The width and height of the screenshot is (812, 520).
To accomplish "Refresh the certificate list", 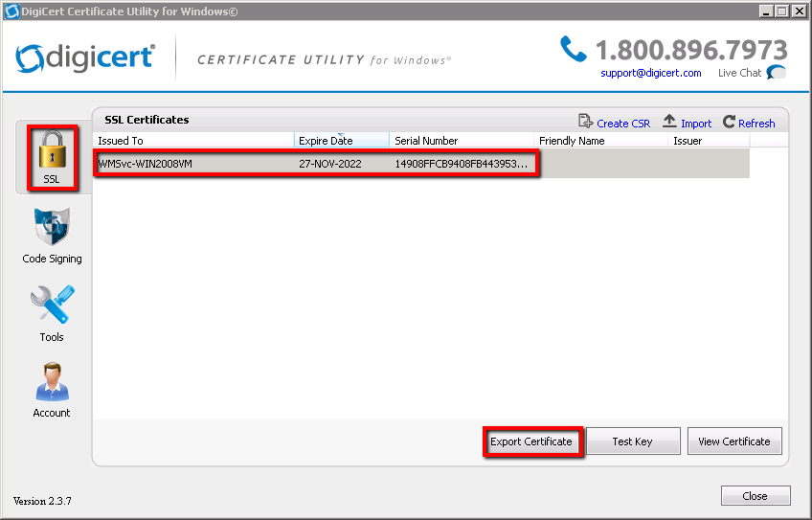I will click(x=730, y=123).
